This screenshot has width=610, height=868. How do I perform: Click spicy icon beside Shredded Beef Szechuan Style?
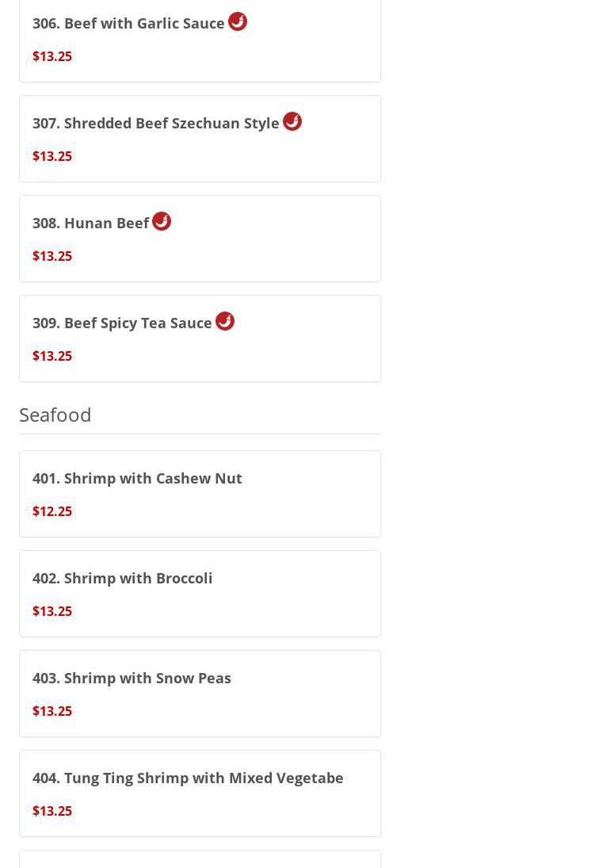click(292, 121)
